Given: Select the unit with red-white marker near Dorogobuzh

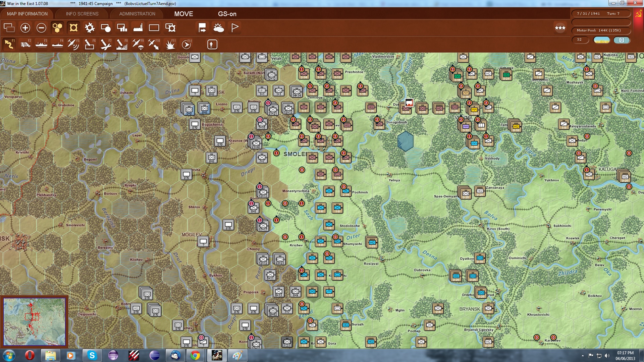Looking at the screenshot, I should (406, 108).
